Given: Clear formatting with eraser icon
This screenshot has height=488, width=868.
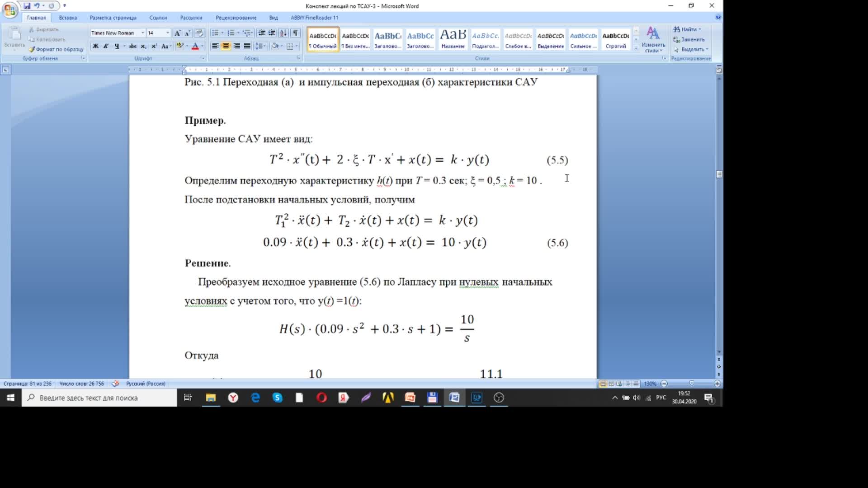Looking at the screenshot, I should point(200,33).
